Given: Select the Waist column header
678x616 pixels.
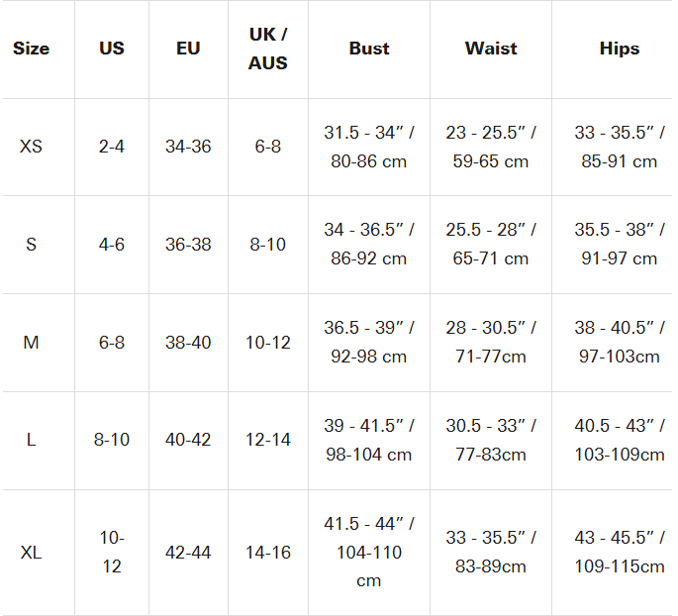Looking at the screenshot, I should point(491,49).
